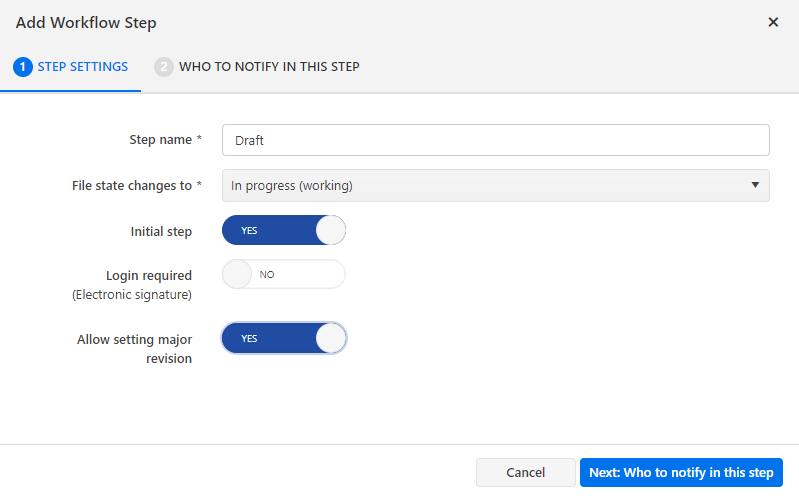Click the step 2 circle icon

pyautogui.click(x=164, y=67)
